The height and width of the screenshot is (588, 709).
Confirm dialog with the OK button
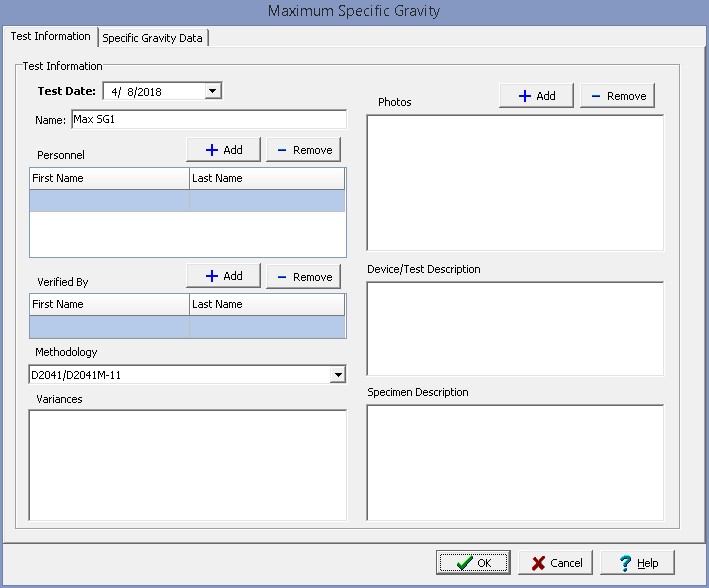pyautogui.click(x=474, y=563)
